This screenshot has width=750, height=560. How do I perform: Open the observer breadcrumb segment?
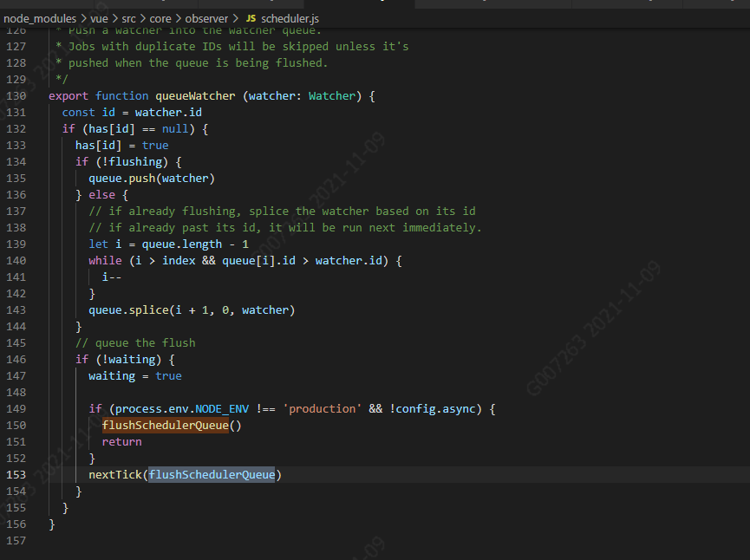pos(206,19)
